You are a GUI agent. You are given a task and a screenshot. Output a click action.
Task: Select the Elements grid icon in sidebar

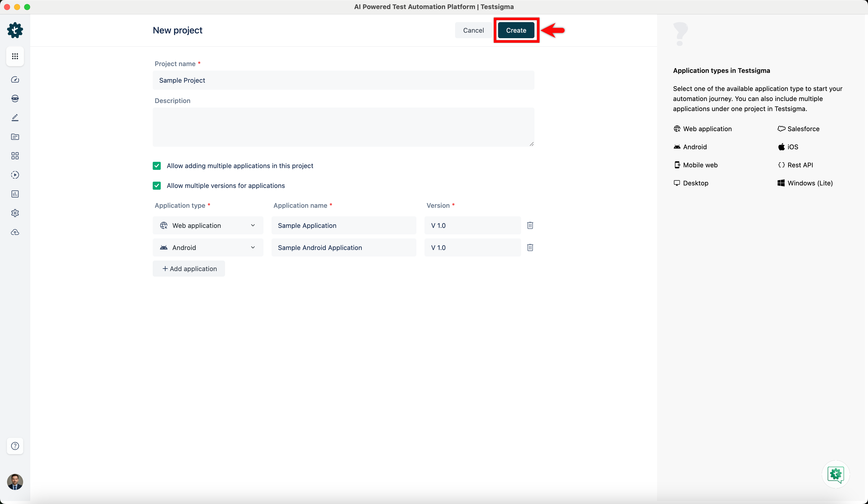click(15, 156)
